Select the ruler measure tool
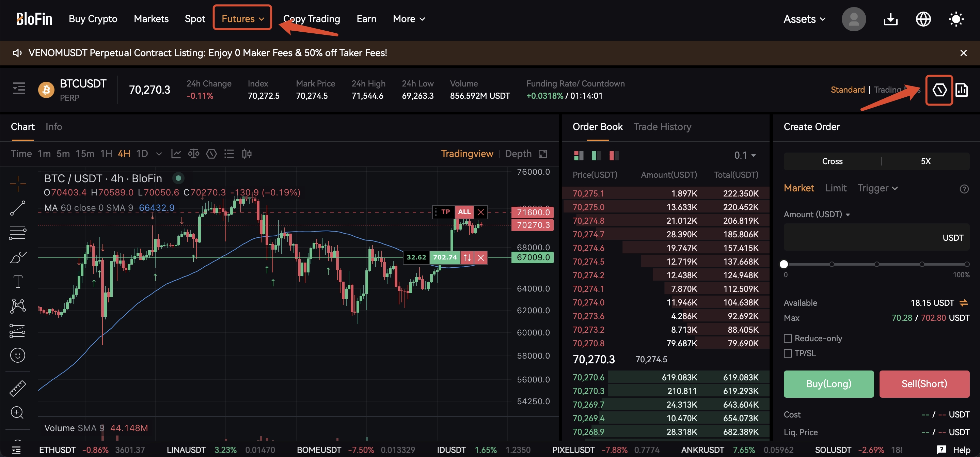Viewport: 980px width, 457px height. (18, 388)
